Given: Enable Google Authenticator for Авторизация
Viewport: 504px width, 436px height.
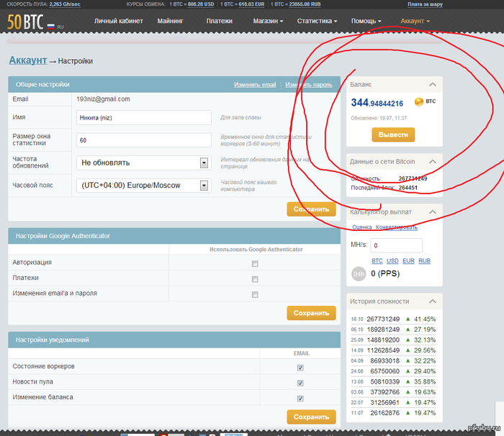Looking at the screenshot, I should click(x=254, y=263).
